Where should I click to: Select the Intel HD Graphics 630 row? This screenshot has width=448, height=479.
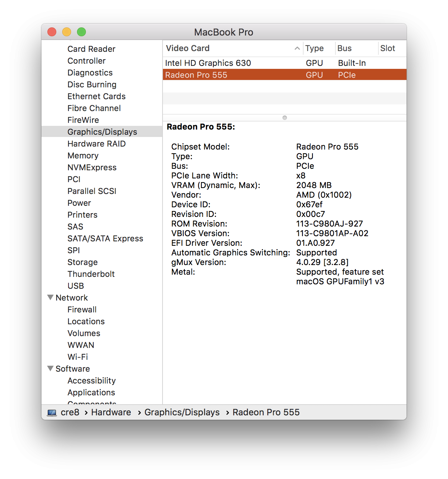[x=285, y=63]
